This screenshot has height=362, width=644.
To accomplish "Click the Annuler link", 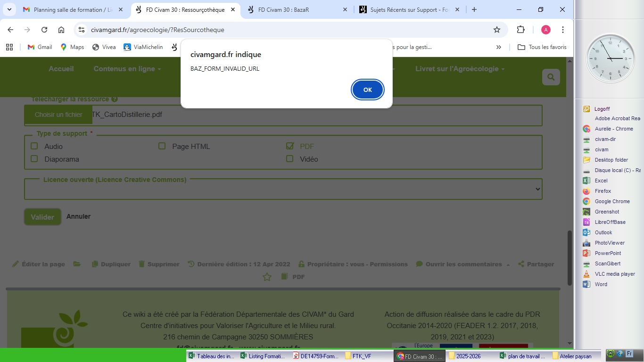I will coord(78,216).
